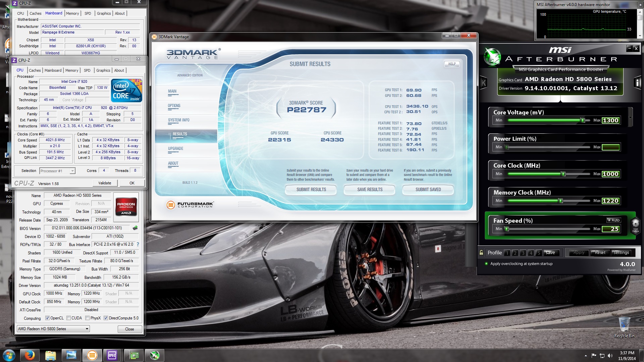Click the Core Clock max value field
The image size is (644, 362).
[x=610, y=174]
